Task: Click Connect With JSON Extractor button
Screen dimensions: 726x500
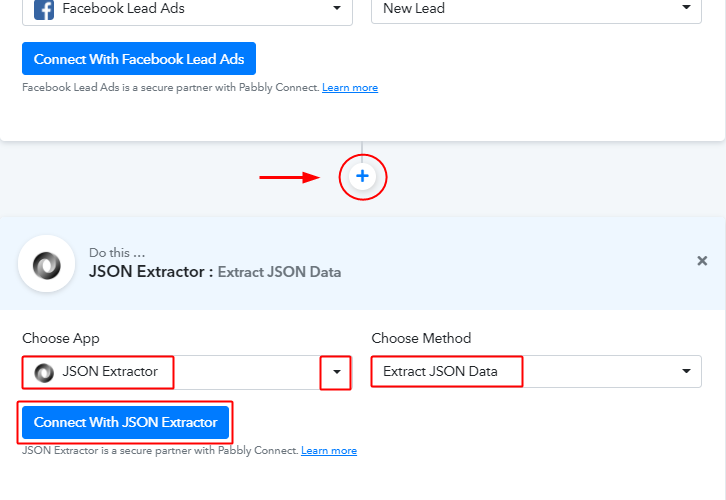Action: (x=125, y=422)
